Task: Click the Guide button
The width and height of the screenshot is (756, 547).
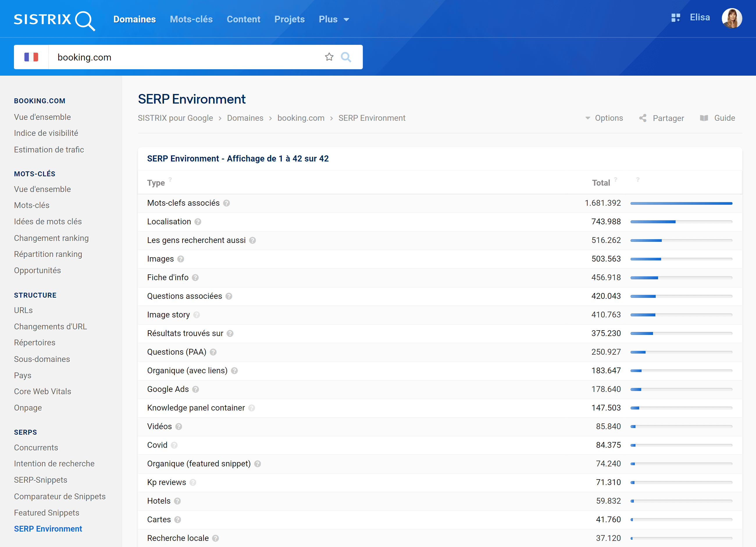Action: [717, 118]
